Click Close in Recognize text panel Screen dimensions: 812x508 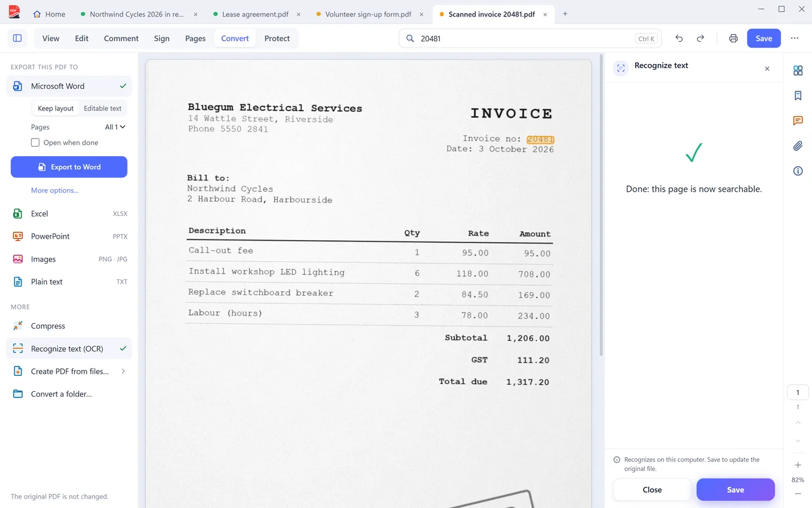[x=652, y=490]
